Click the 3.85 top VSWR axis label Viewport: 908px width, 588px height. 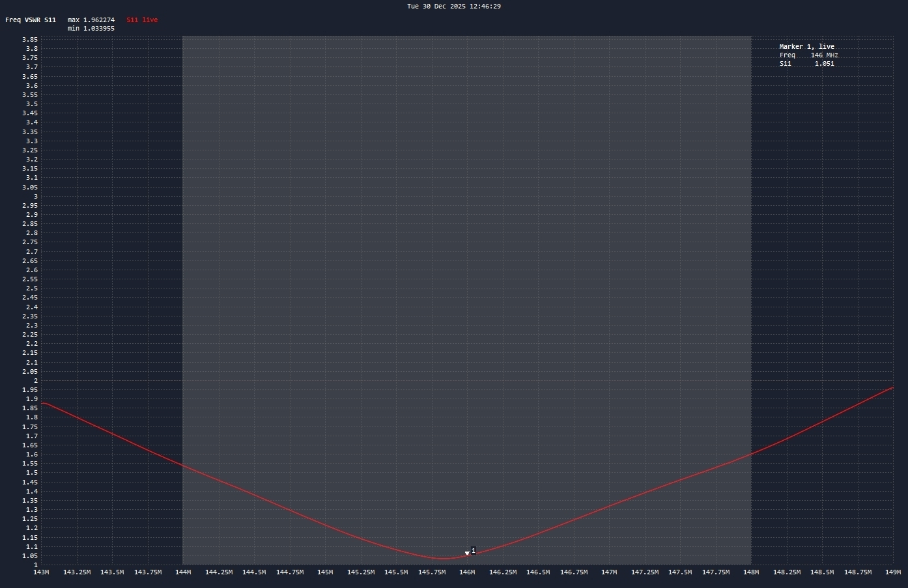[x=30, y=40]
